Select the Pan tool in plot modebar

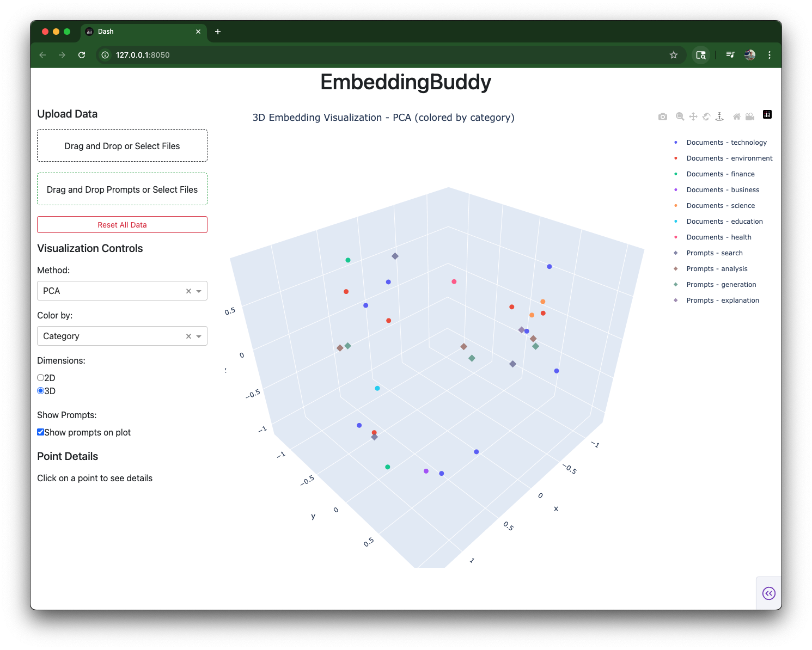click(693, 116)
